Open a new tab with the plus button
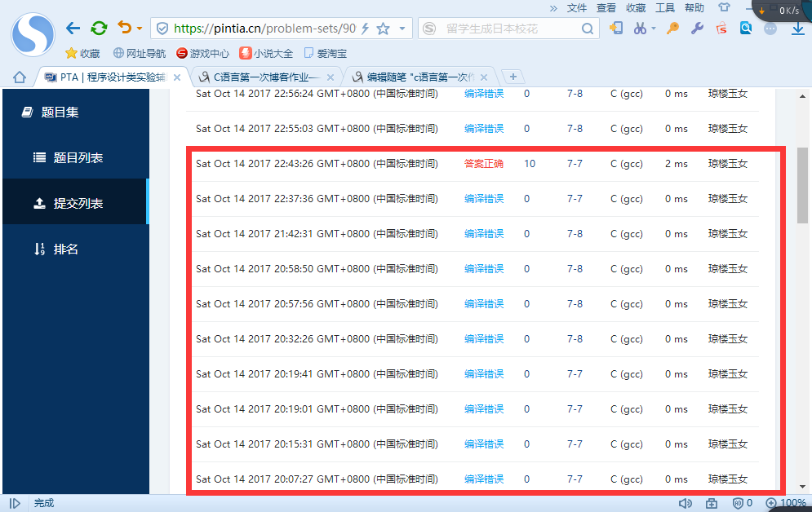 (513, 77)
